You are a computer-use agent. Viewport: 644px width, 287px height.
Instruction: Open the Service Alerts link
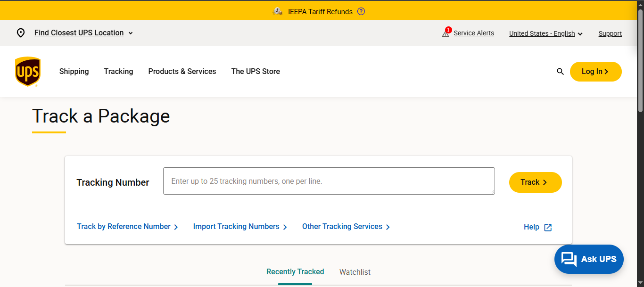[x=474, y=33]
